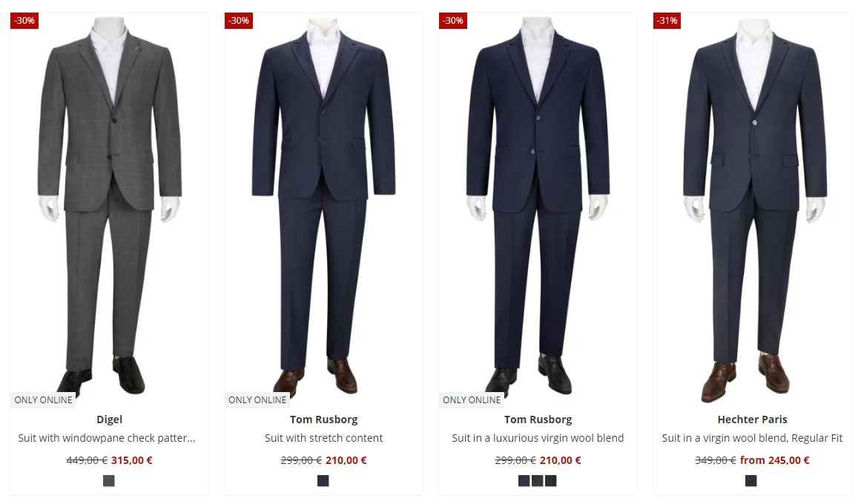Click the Digel brand name

[109, 420]
